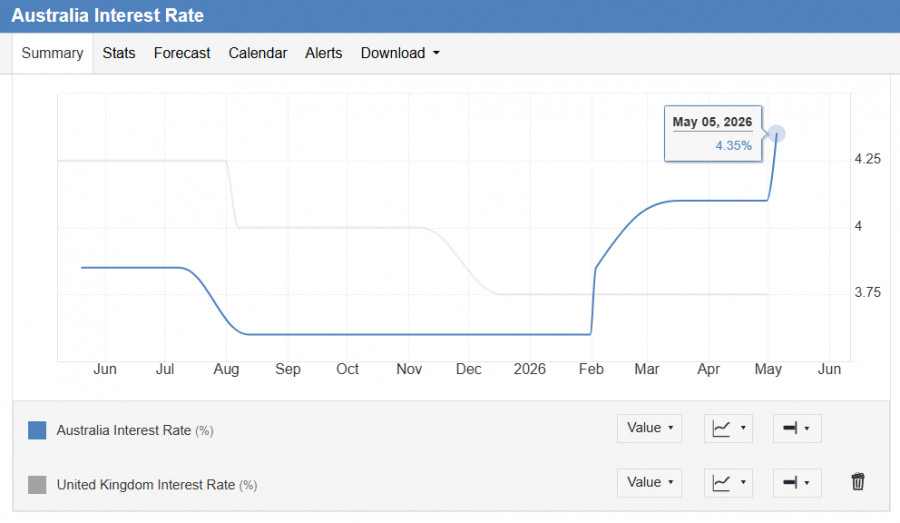Click the Feb x-axis label
The height and width of the screenshot is (523, 900).
pyautogui.click(x=591, y=369)
